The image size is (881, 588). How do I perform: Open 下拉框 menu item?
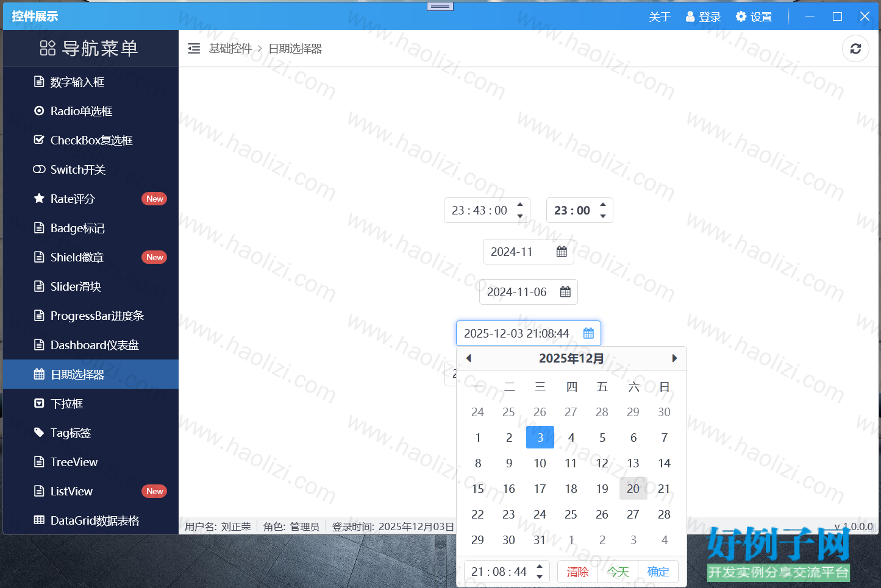click(91, 403)
